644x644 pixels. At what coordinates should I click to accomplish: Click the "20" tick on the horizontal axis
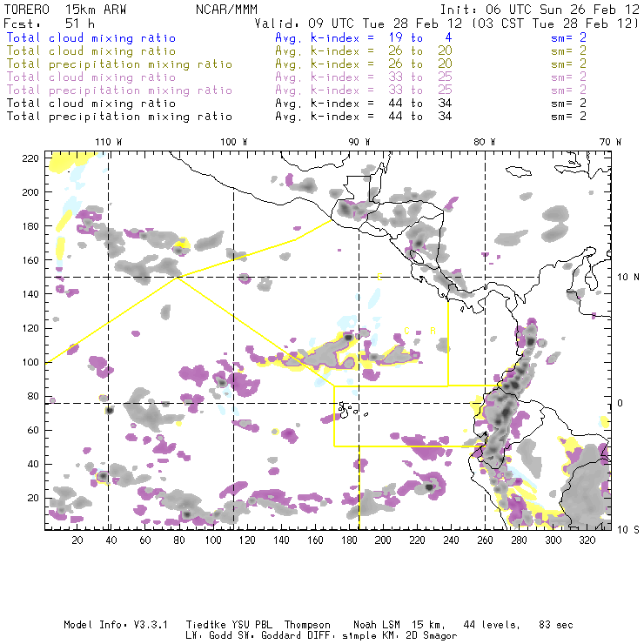pos(77,540)
